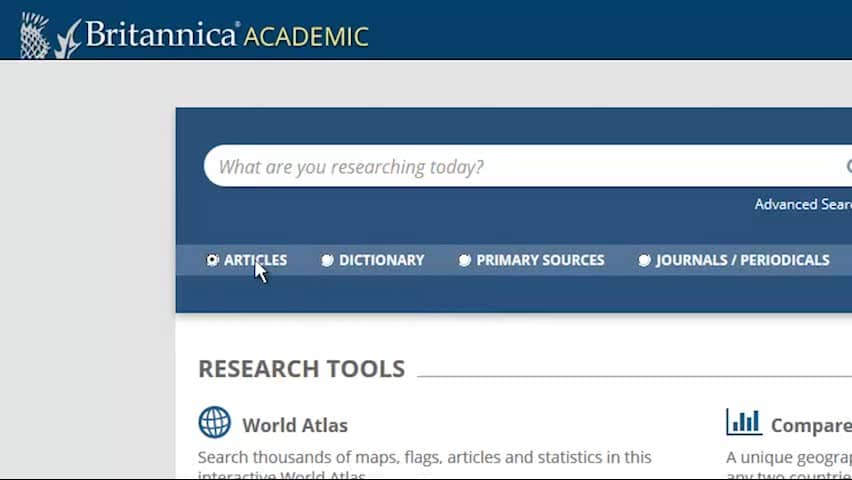Click the Research Tools section heading
Viewport: 852px width, 480px height.
point(302,369)
